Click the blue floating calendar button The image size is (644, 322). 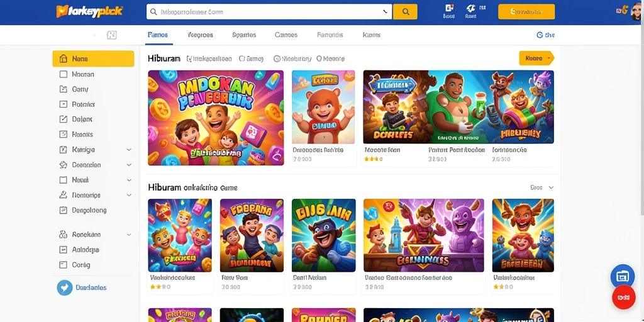(623, 277)
